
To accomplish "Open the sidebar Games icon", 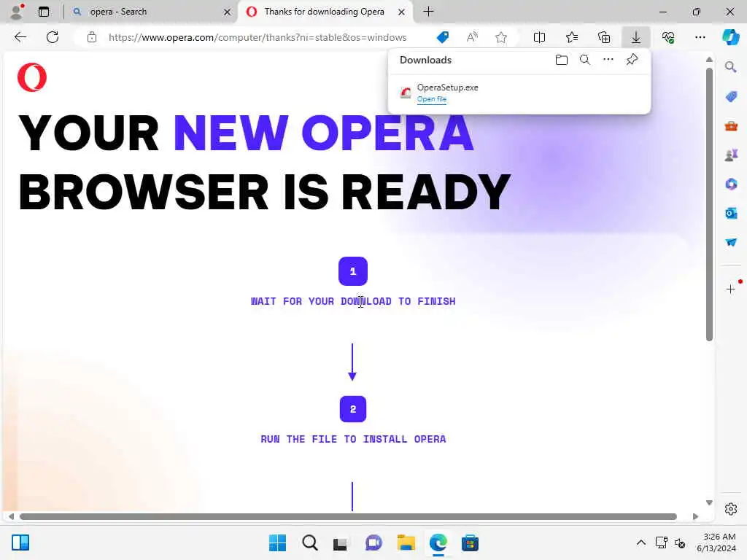I will [x=731, y=155].
